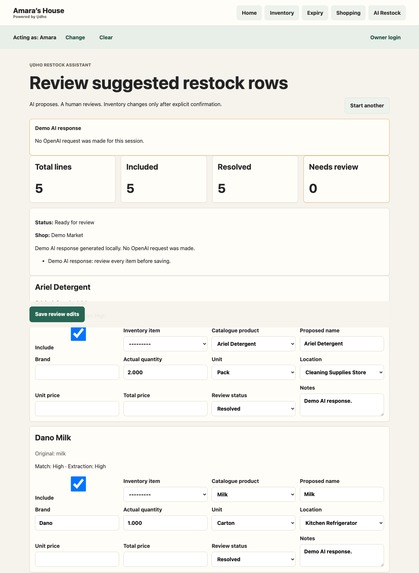This screenshot has width=419, height=573.
Task: Click Unit price field for Dano Milk
Action: tap(77, 559)
